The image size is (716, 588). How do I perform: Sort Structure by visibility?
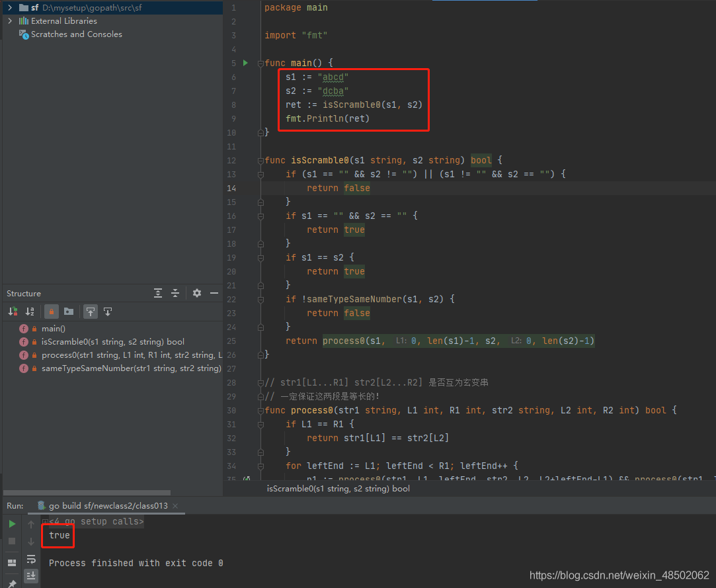(13, 312)
